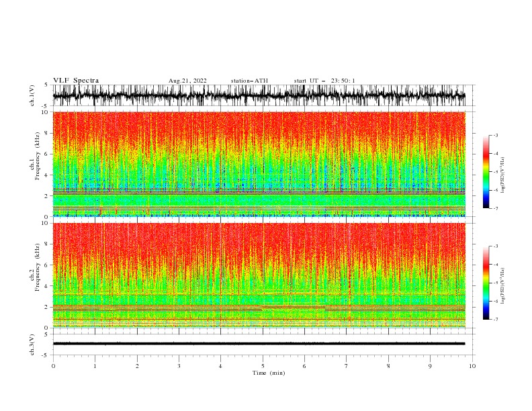Click the lower colorbar's log(PSD) label

click(x=502, y=286)
